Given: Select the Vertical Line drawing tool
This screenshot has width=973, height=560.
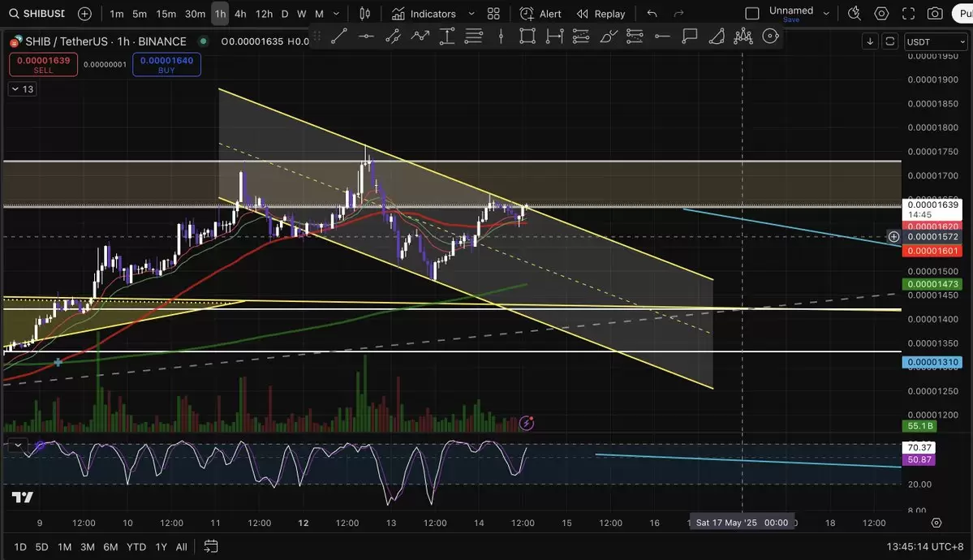Looking at the screenshot, I should [501, 37].
